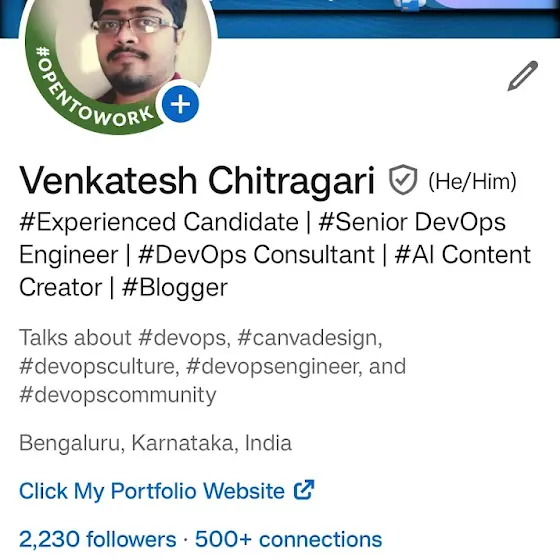Tap the Bengaluru, Karnataka, India location
This screenshot has height=560, width=560.
click(x=155, y=443)
